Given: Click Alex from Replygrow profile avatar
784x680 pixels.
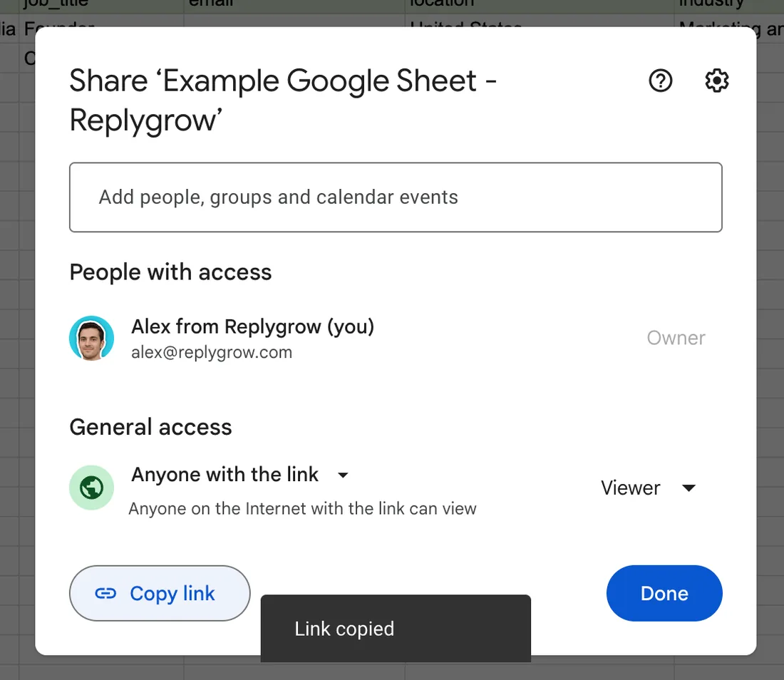Looking at the screenshot, I should (x=91, y=338).
